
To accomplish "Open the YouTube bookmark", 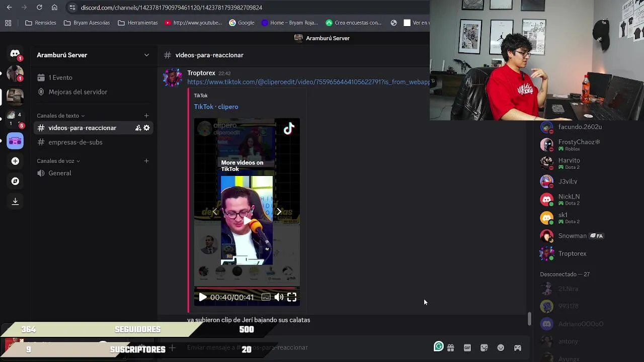I will point(193,23).
